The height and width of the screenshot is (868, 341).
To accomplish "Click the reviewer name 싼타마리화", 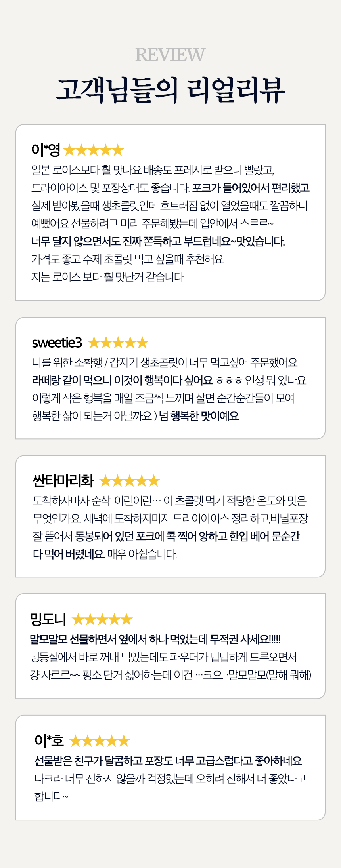I will [63, 481].
